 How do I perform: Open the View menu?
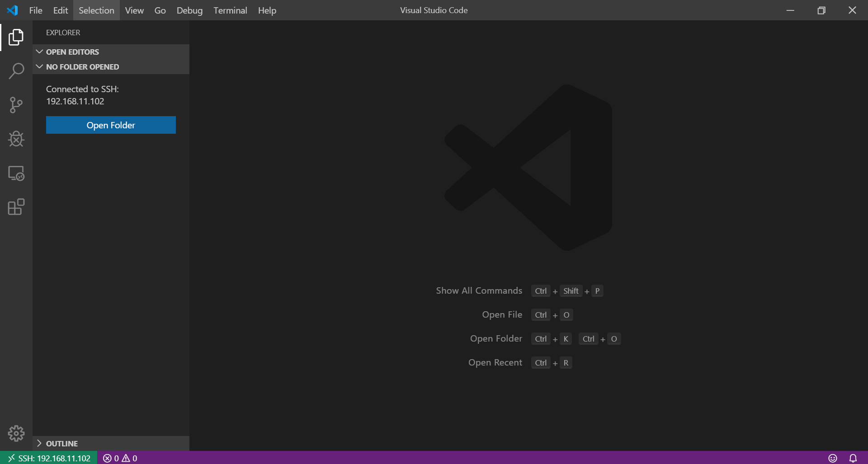(x=134, y=10)
